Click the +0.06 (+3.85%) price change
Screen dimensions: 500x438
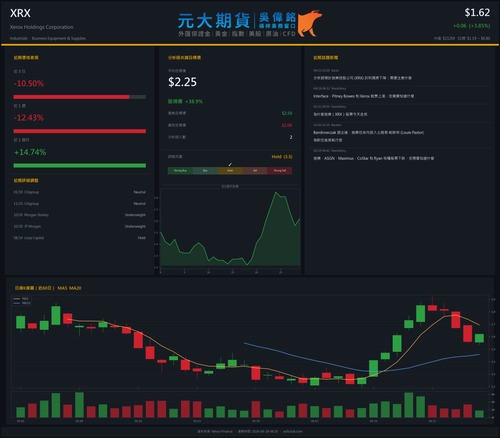coord(471,26)
